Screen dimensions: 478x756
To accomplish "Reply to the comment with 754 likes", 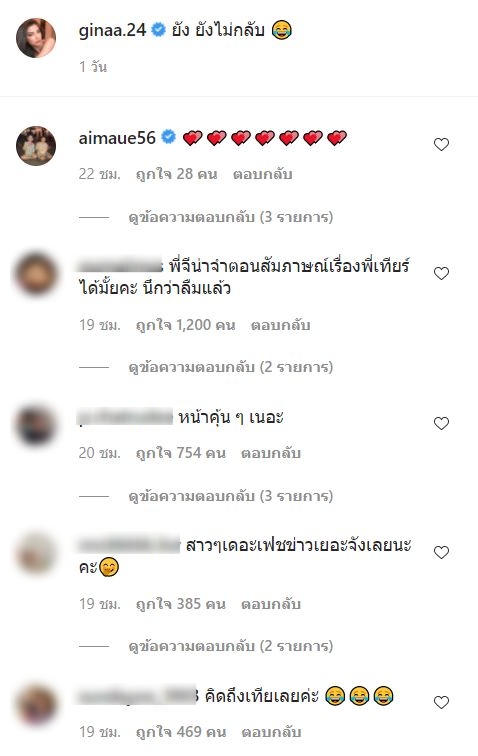I will (x=271, y=453).
